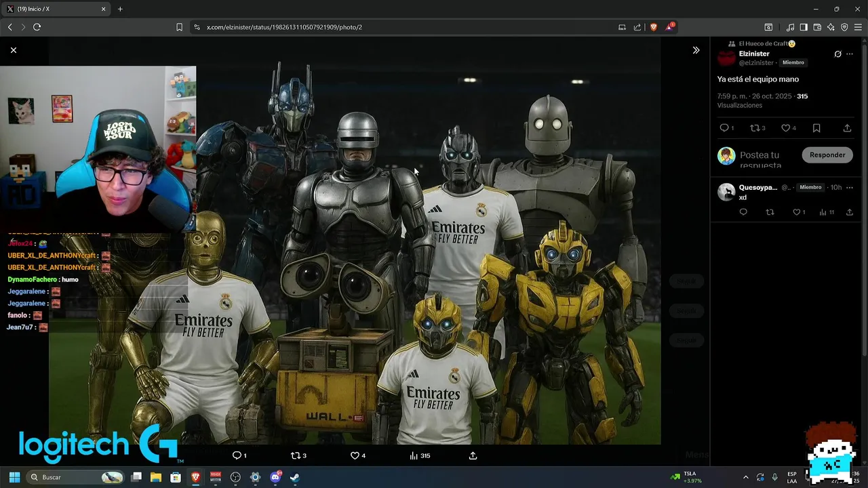The height and width of the screenshot is (488, 868).
Task: Open Quesoypa... commenter profile name
Action: (x=758, y=188)
